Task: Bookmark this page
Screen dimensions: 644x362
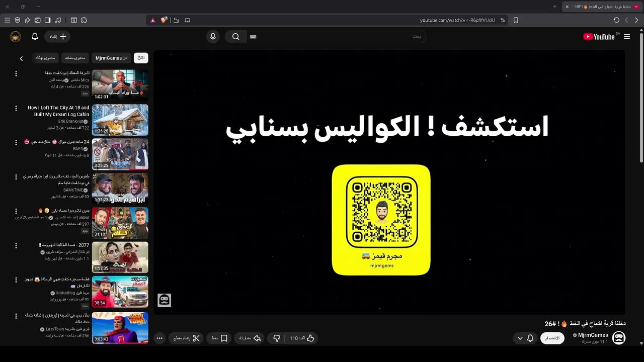Action: click(x=516, y=20)
